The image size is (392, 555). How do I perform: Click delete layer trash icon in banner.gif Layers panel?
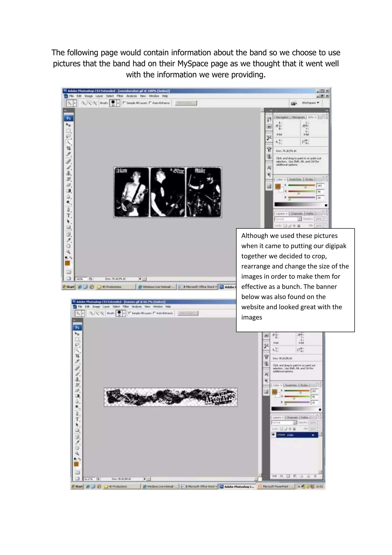(x=315, y=476)
